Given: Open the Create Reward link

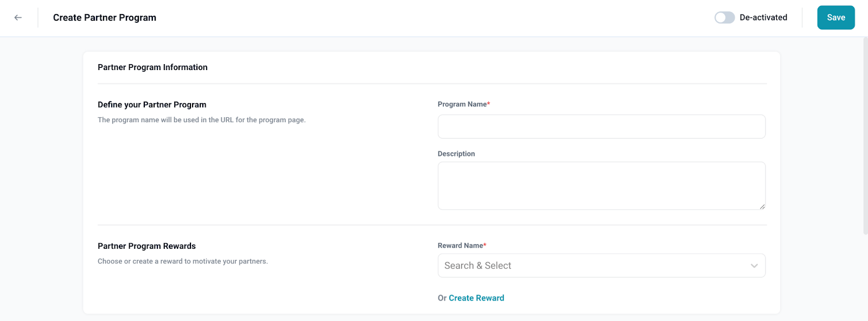Looking at the screenshot, I should tap(476, 298).
